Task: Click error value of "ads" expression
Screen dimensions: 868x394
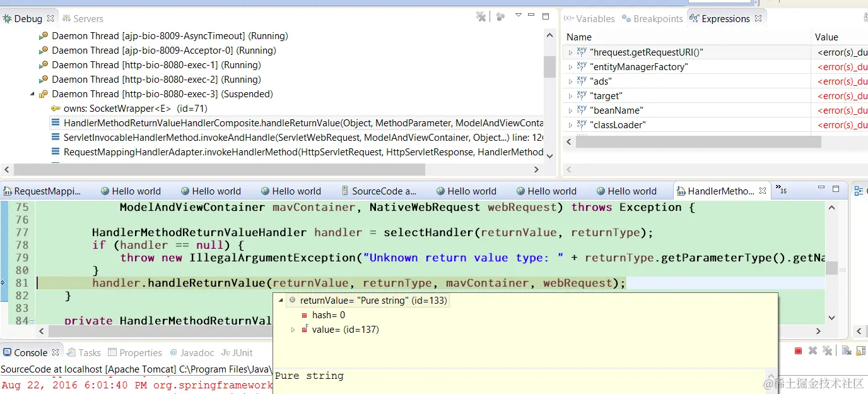Action: pos(842,81)
